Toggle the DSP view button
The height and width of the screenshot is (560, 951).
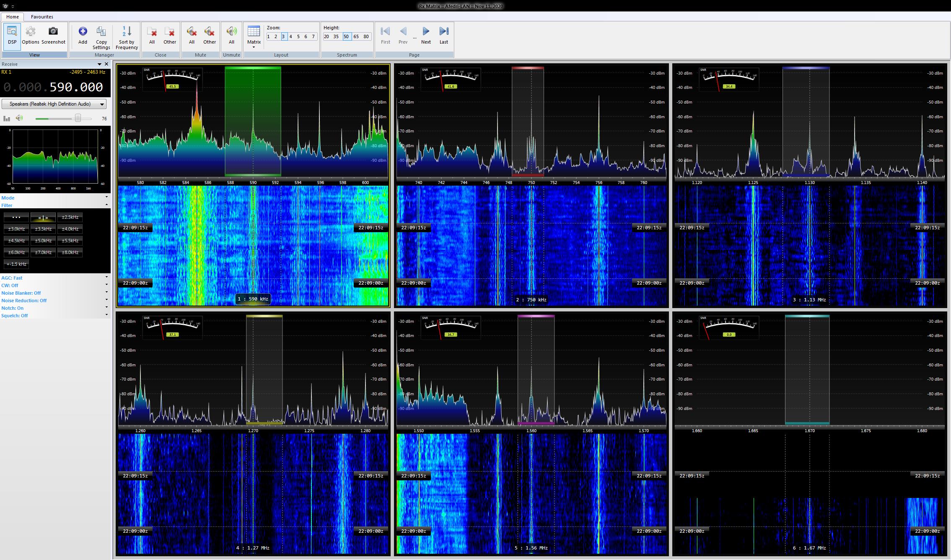(12, 36)
